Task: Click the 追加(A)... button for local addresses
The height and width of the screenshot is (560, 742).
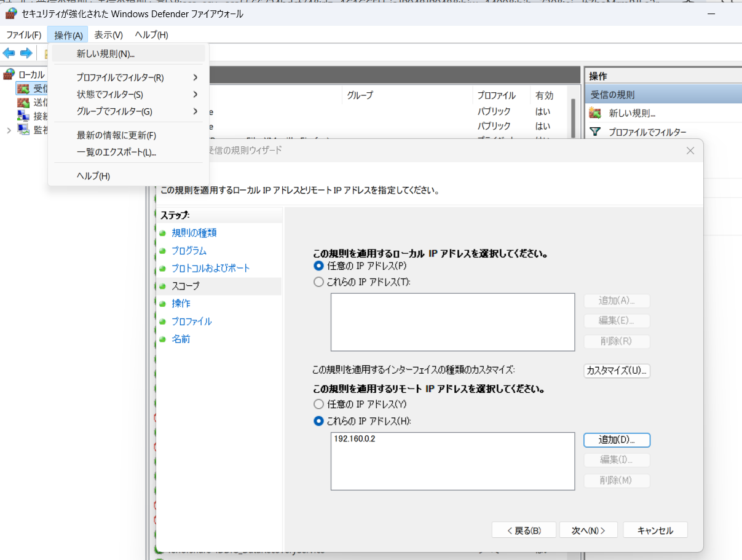Action: tap(617, 301)
